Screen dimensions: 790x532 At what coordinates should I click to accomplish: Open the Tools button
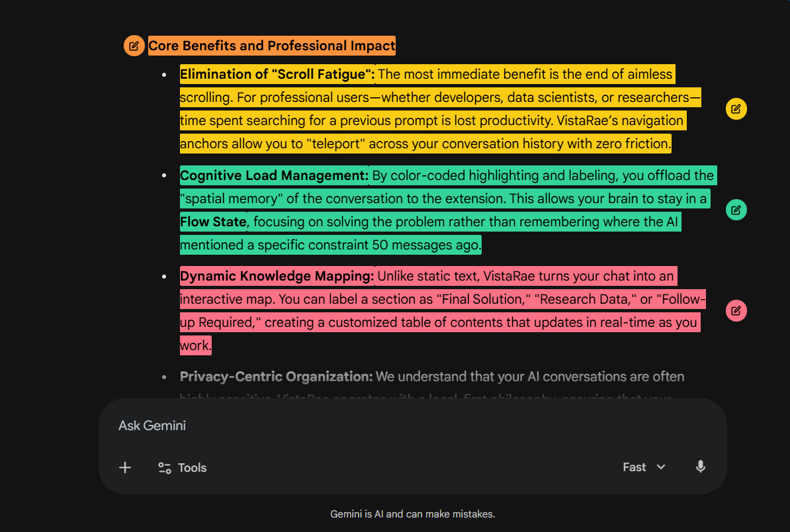(x=183, y=468)
